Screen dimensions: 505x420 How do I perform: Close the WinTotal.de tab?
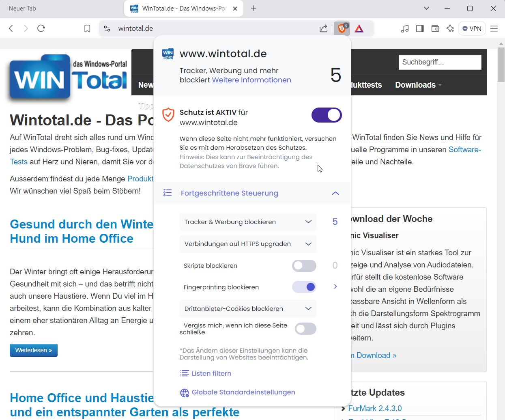click(235, 9)
